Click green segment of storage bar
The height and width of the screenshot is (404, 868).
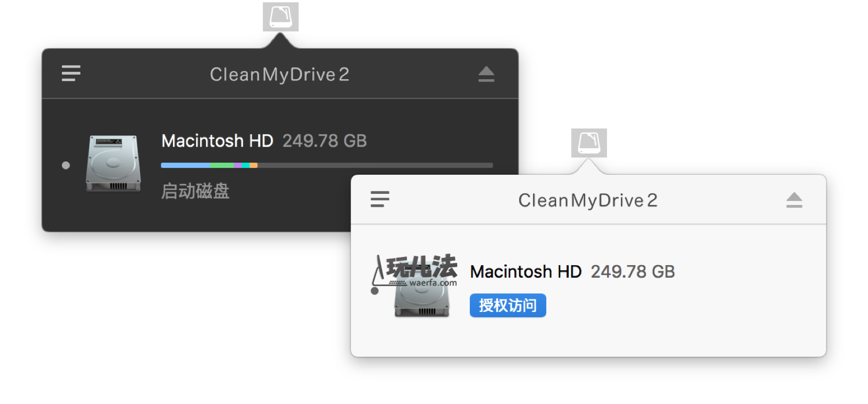[222, 166]
